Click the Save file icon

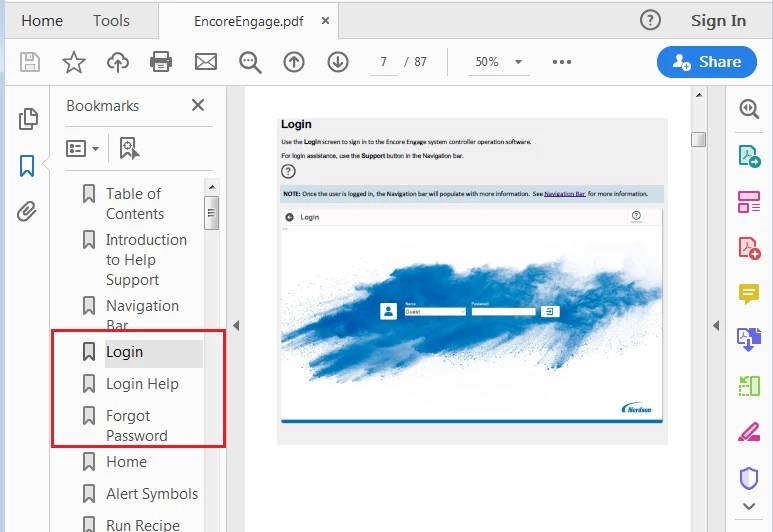click(30, 62)
